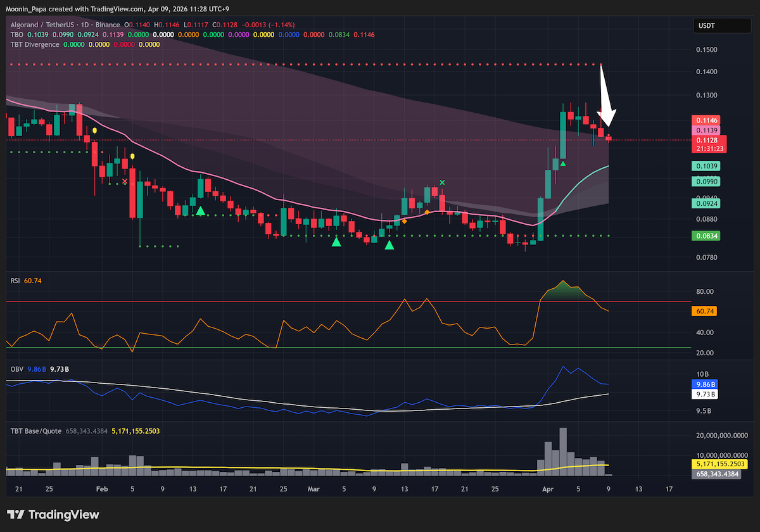The image size is (760, 532).
Task: Click the green X signal marker on the chart
Action: (x=442, y=182)
